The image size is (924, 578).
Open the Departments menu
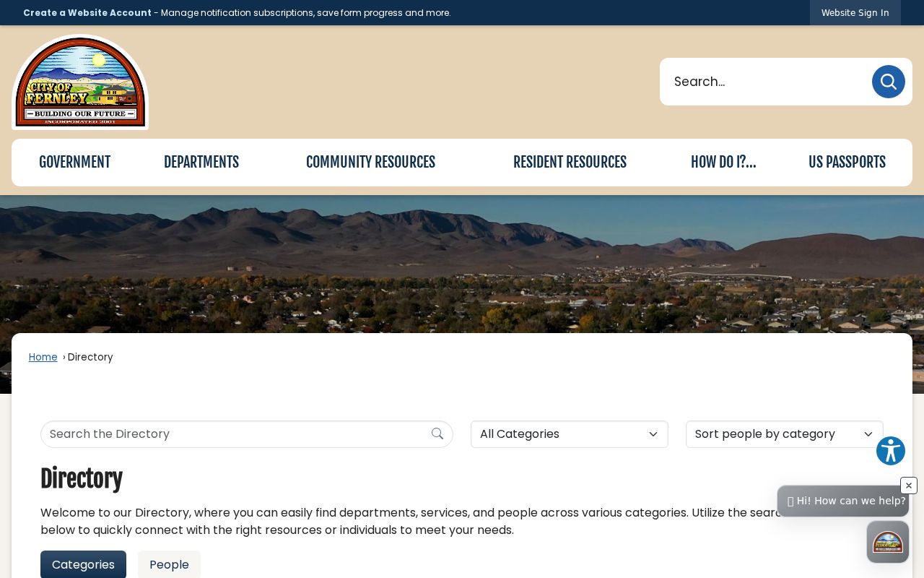click(201, 163)
